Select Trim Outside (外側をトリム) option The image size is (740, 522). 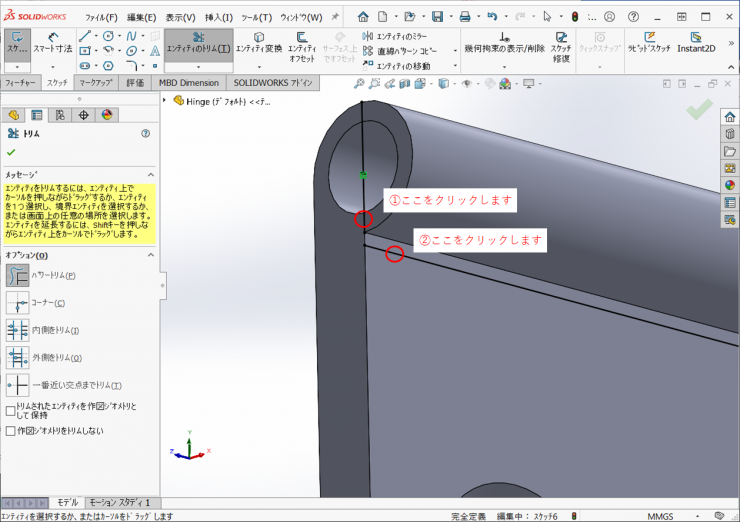(x=18, y=357)
